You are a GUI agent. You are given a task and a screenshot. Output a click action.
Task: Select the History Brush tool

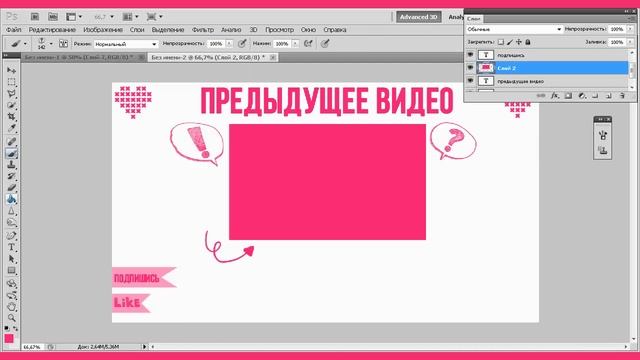pyautogui.click(x=11, y=176)
